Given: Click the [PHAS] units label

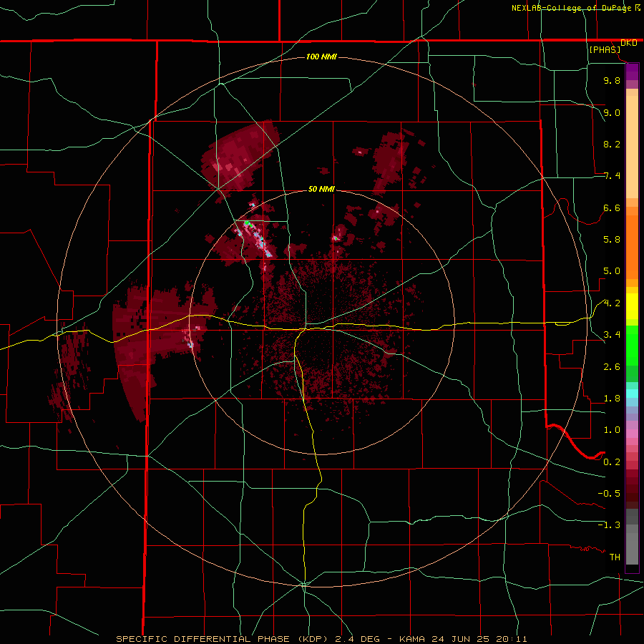Looking at the screenshot, I should click(605, 50).
